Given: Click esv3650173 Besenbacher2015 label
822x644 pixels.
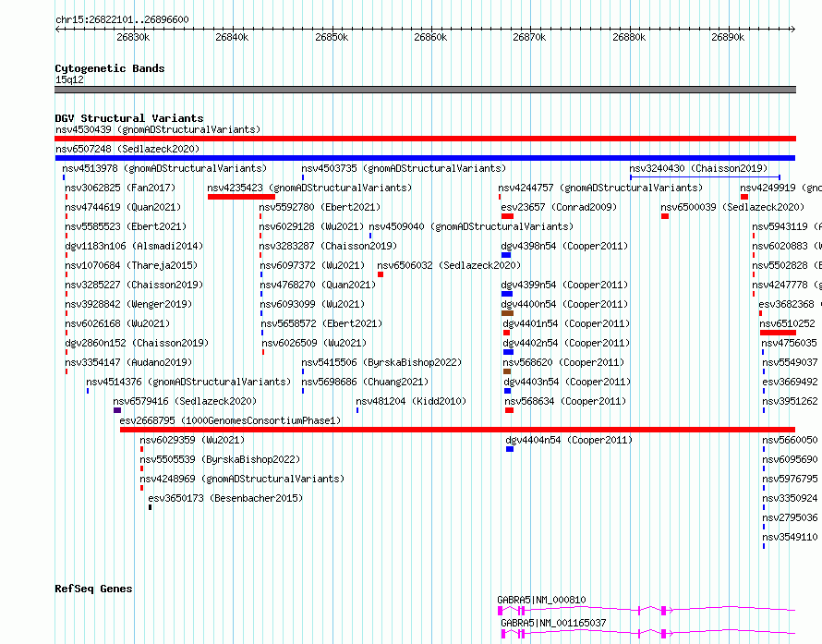Looking at the screenshot, I should click(225, 498).
